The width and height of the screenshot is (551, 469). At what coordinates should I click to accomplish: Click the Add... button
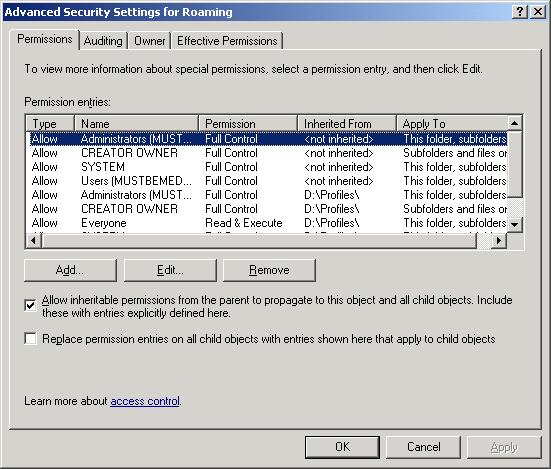[70, 270]
